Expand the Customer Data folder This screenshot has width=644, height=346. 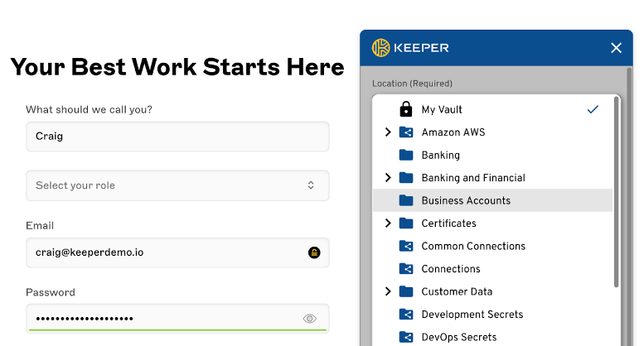(x=388, y=291)
